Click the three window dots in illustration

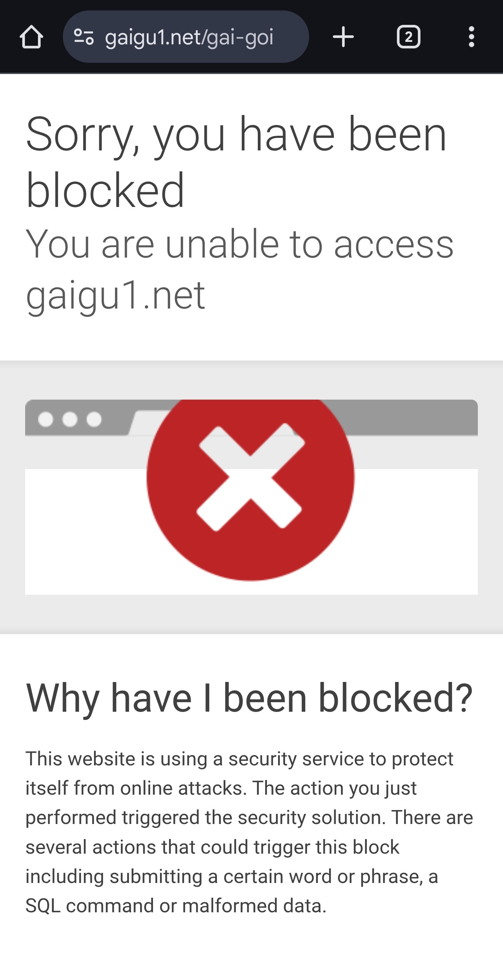[x=70, y=419]
